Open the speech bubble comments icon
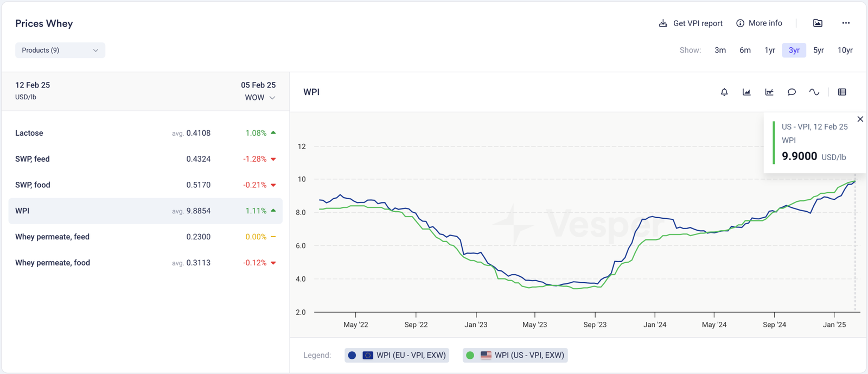The width and height of the screenshot is (868, 374). pyautogui.click(x=792, y=92)
